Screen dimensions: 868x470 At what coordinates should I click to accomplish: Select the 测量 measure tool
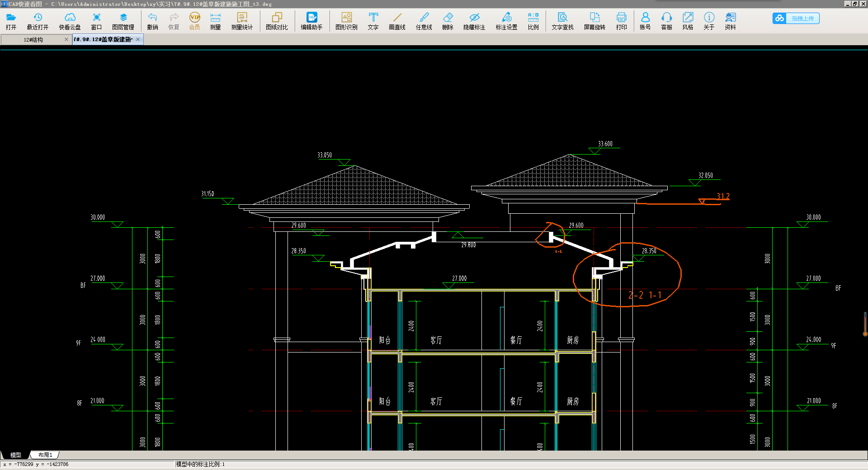pyautogui.click(x=215, y=21)
